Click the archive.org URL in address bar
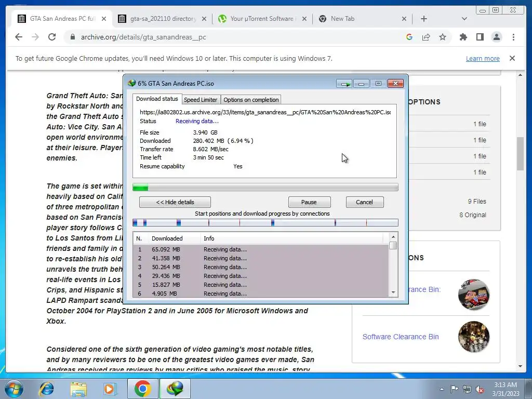 point(143,37)
